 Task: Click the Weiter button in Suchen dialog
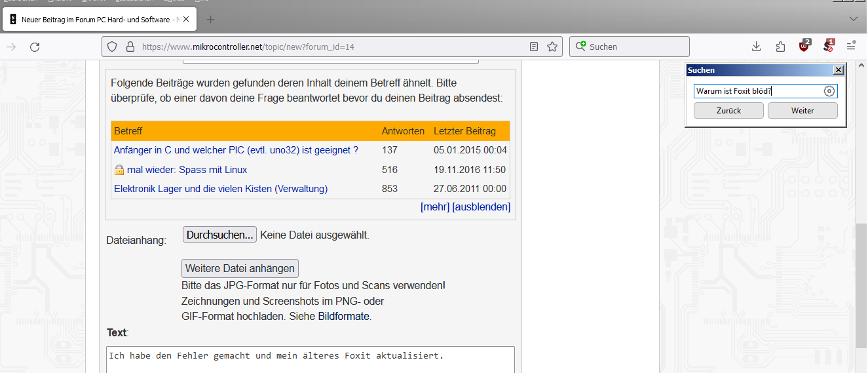click(x=802, y=111)
